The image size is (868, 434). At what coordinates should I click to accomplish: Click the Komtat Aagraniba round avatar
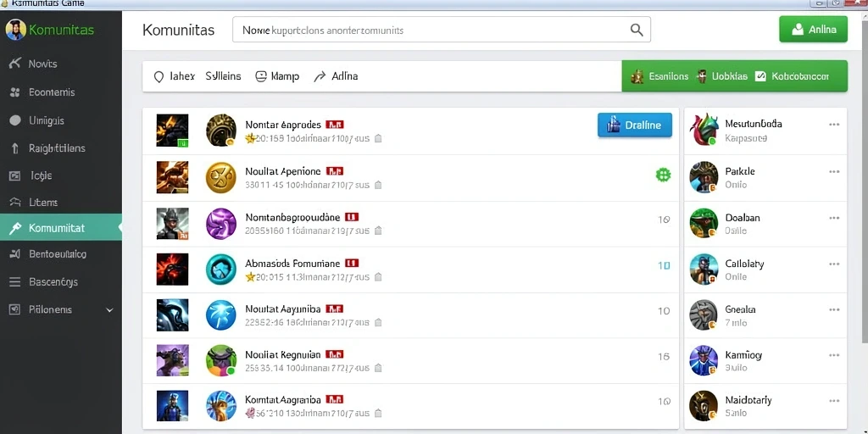tap(221, 406)
